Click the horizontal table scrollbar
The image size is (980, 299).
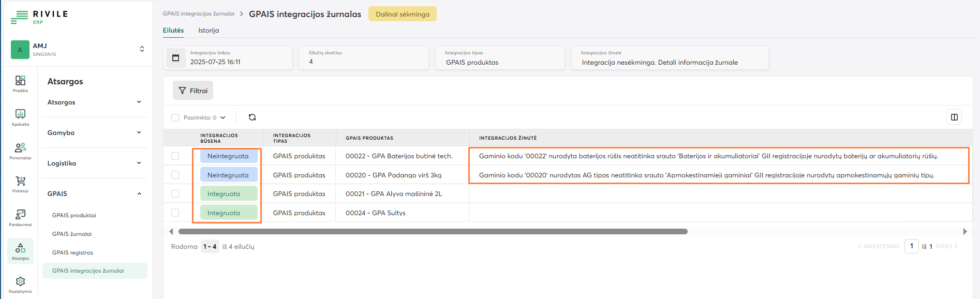pyautogui.click(x=433, y=232)
